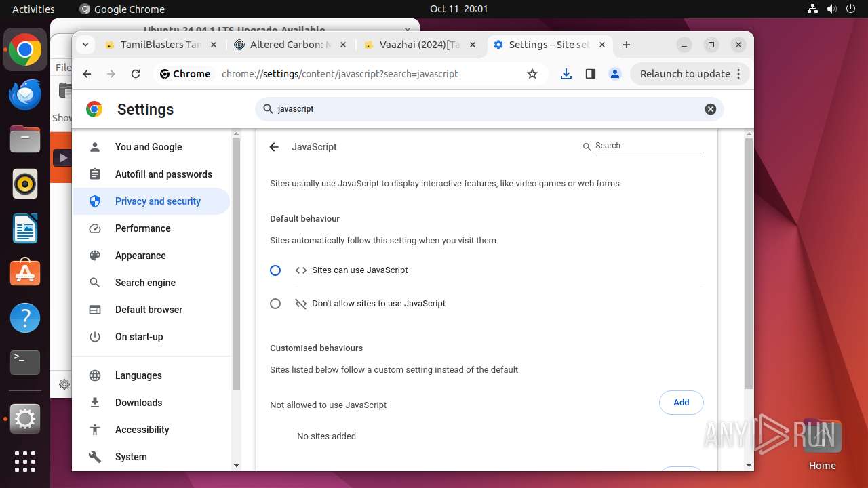
Task: Click the main settings page scrollbar
Action: [749, 264]
